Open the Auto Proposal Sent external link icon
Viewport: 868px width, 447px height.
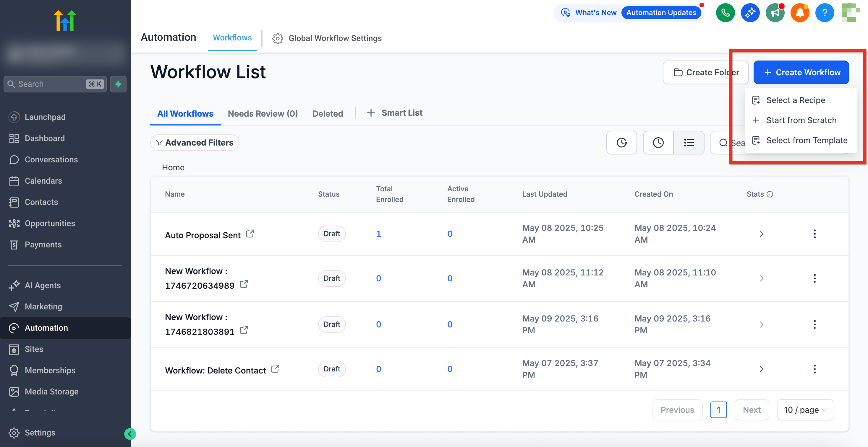pyautogui.click(x=250, y=234)
